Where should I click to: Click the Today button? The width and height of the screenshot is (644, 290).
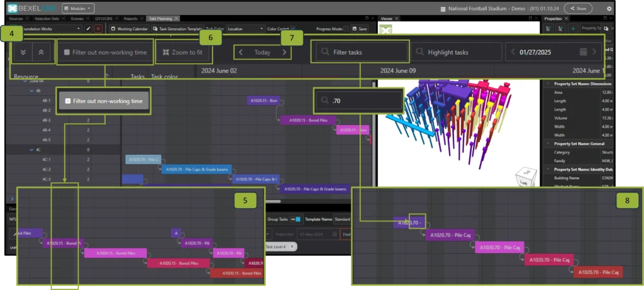262,53
